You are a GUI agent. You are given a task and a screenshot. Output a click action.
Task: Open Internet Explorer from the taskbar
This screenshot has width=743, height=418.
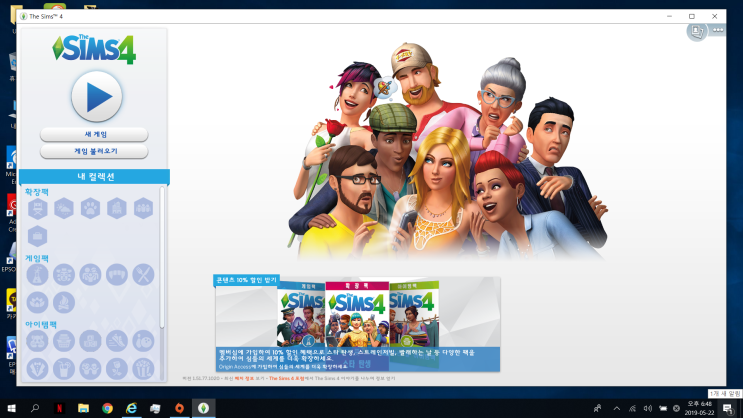131,408
